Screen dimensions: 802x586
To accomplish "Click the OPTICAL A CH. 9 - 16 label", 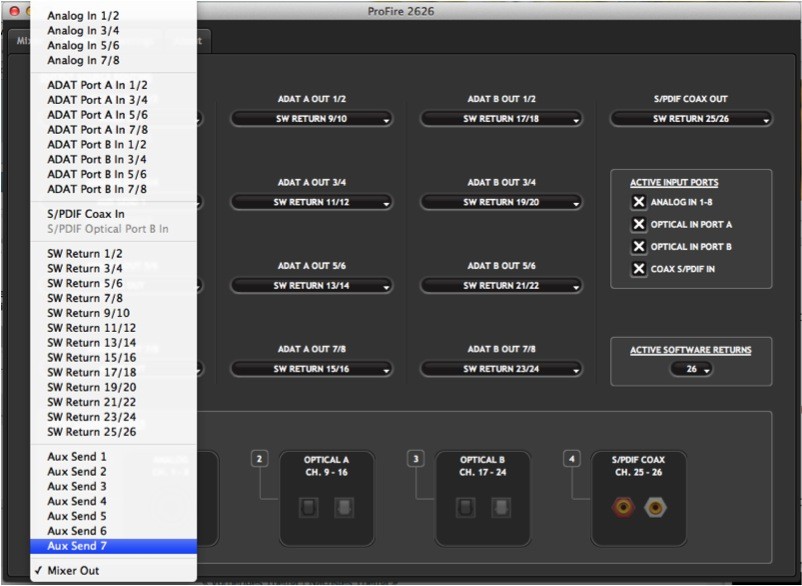I will [326, 466].
